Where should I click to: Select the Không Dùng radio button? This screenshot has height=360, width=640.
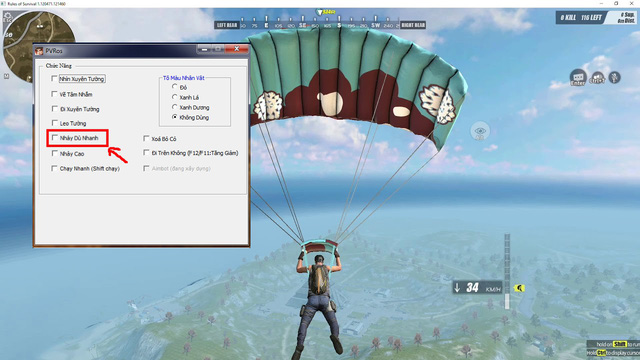click(x=175, y=117)
